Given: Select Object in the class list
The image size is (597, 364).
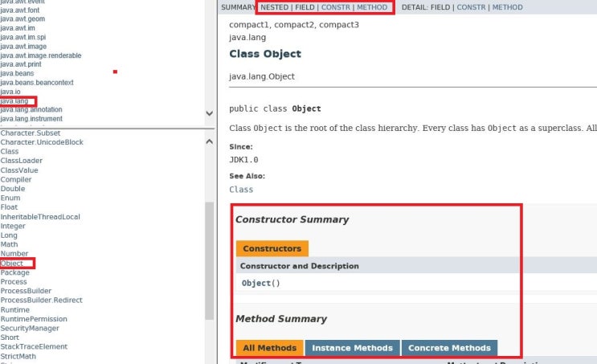Looking at the screenshot, I should pyautogui.click(x=11, y=264).
